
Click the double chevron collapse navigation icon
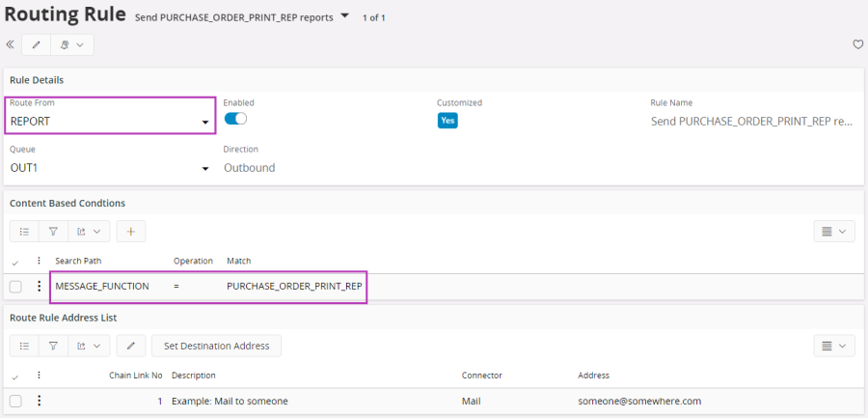(x=11, y=44)
